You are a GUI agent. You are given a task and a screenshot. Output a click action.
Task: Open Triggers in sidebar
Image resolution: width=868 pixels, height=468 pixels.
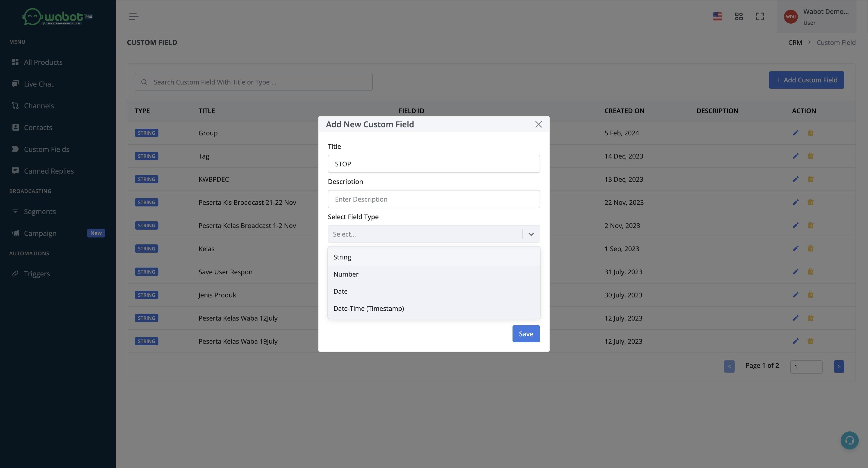point(37,274)
